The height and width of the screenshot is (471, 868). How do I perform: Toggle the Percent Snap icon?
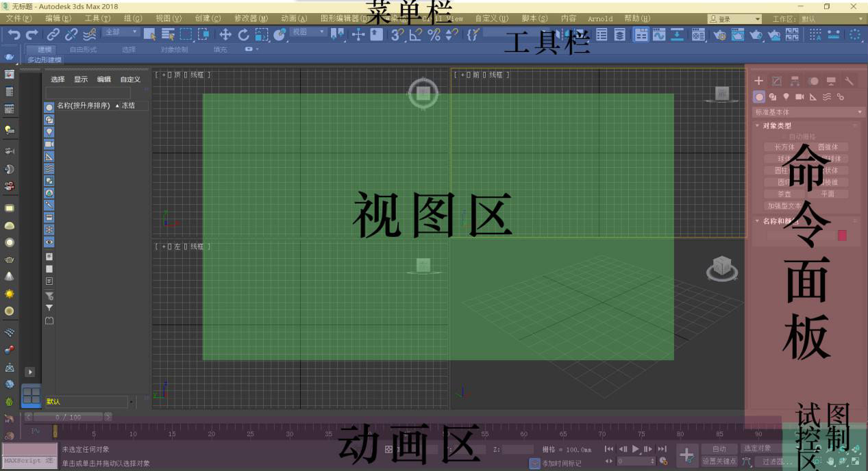coord(434,34)
